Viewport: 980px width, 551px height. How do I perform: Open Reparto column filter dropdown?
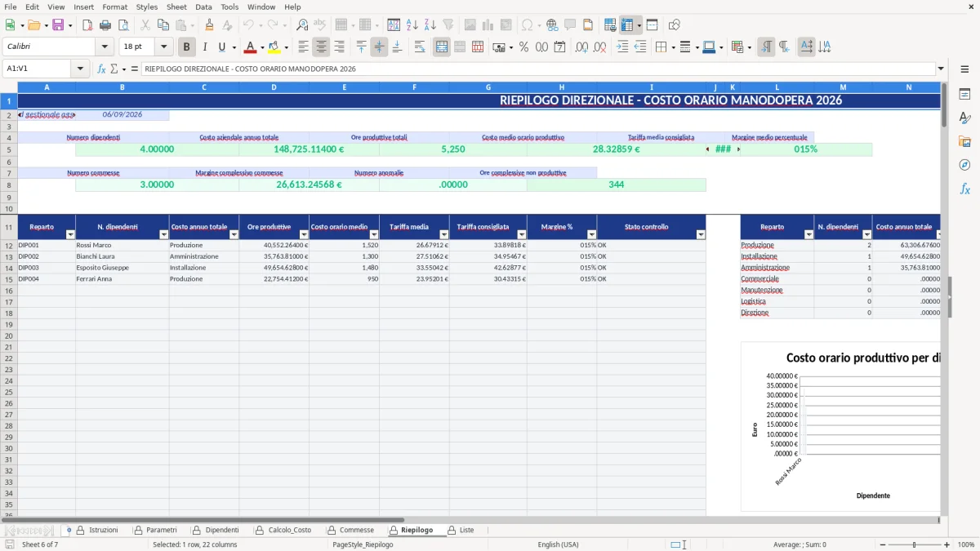(70, 234)
